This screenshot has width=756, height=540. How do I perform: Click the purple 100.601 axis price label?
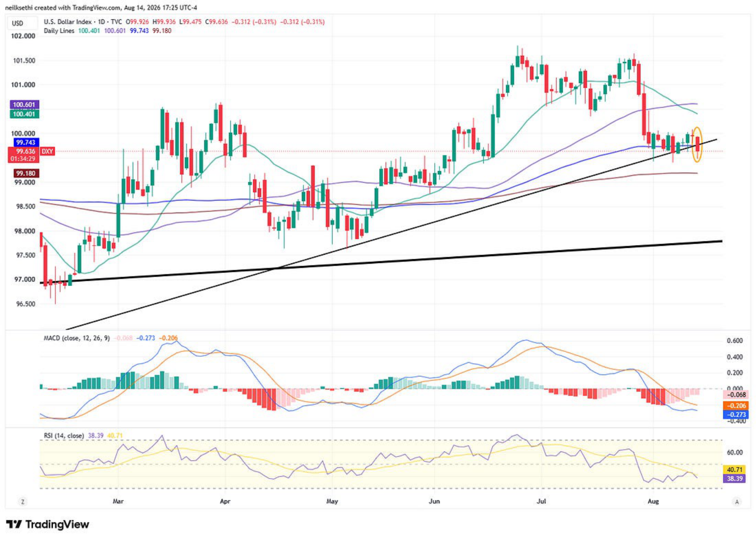point(24,105)
